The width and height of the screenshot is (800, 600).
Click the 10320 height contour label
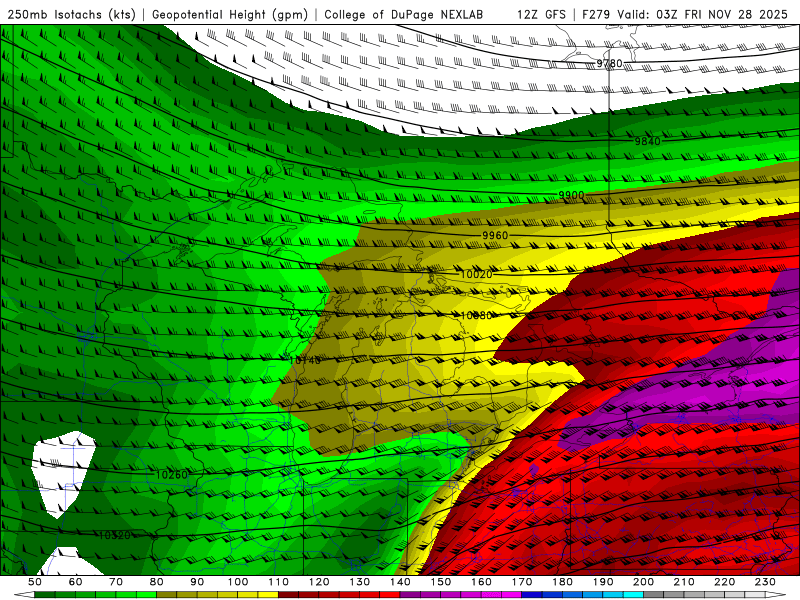click(114, 535)
